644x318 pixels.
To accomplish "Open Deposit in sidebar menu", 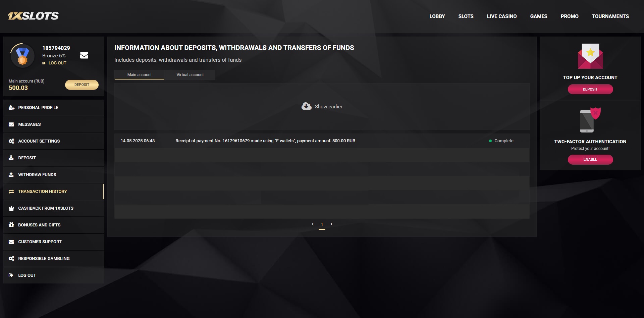I will click(54, 158).
